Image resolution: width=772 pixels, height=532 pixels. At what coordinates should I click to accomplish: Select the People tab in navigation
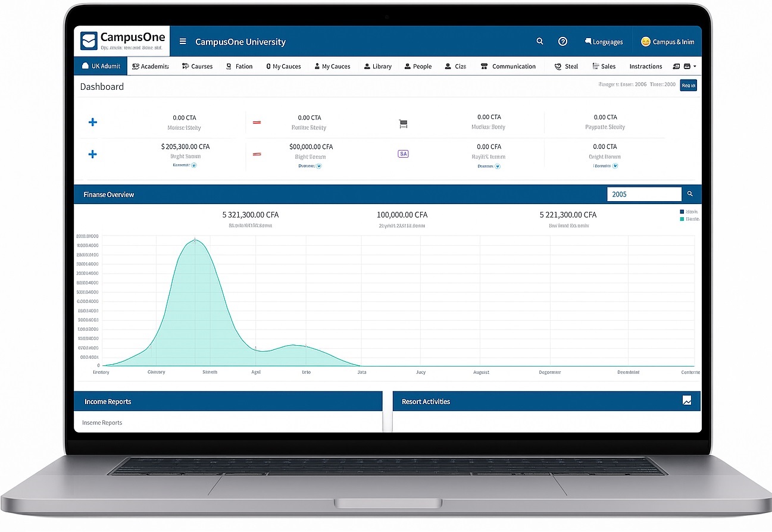click(x=418, y=66)
